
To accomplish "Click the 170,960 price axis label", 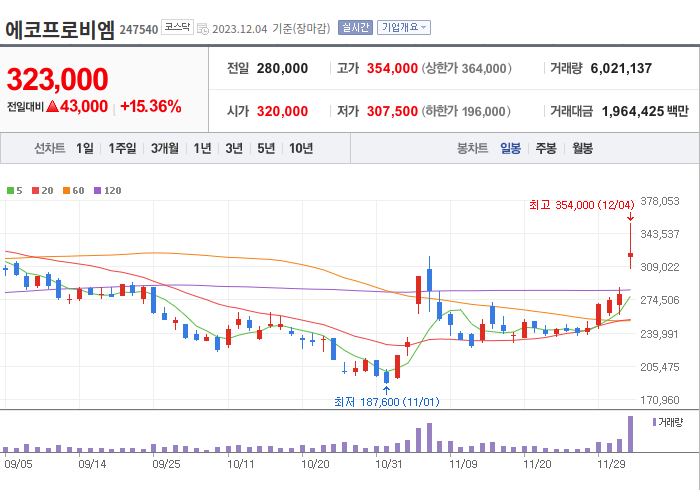I will click(660, 400).
